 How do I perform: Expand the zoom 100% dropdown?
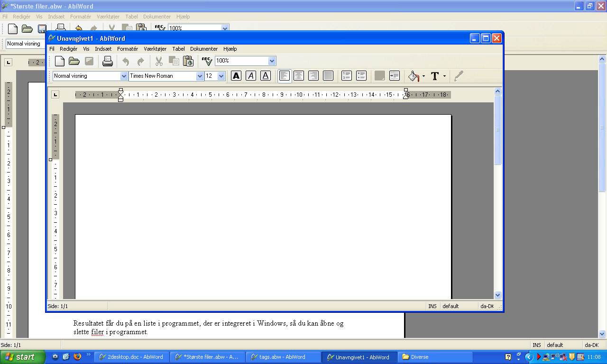click(x=272, y=61)
